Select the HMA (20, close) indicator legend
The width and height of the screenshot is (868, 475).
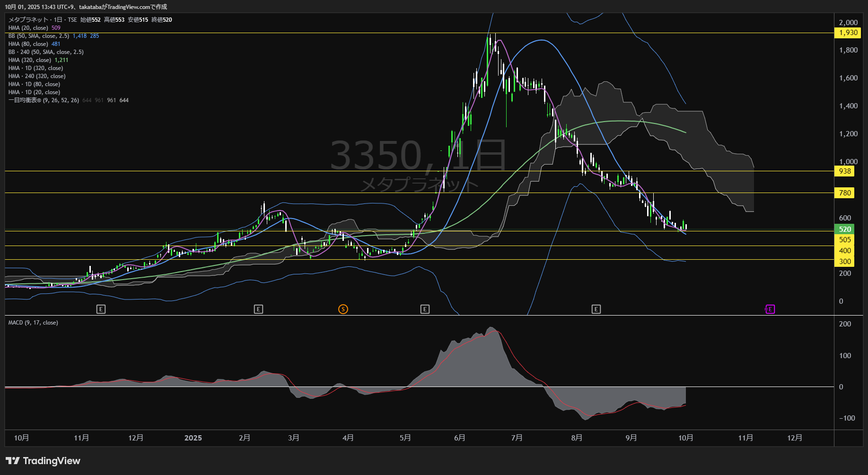28,28
